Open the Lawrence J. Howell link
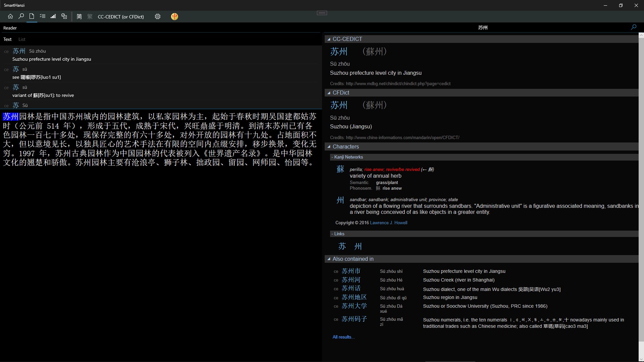 388,223
